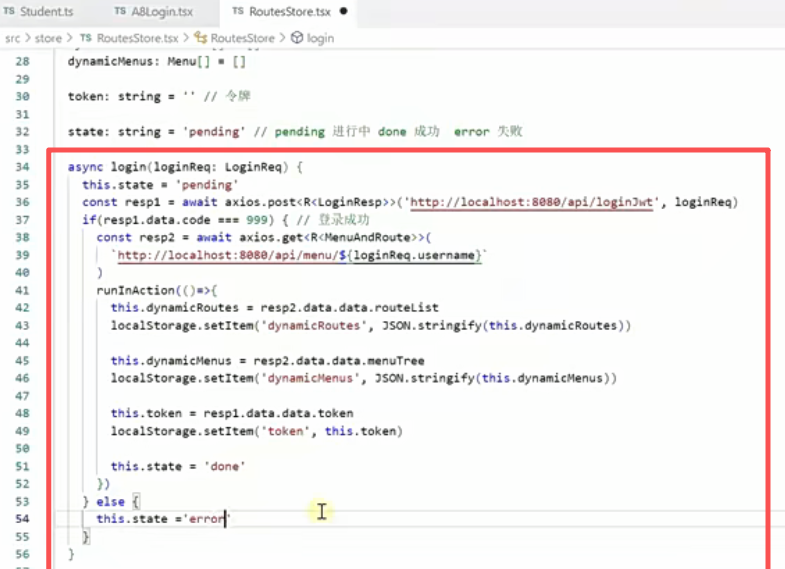Click line number 34 in the gutter
Image resolution: width=785 pixels, height=569 pixels.
pos(23,167)
